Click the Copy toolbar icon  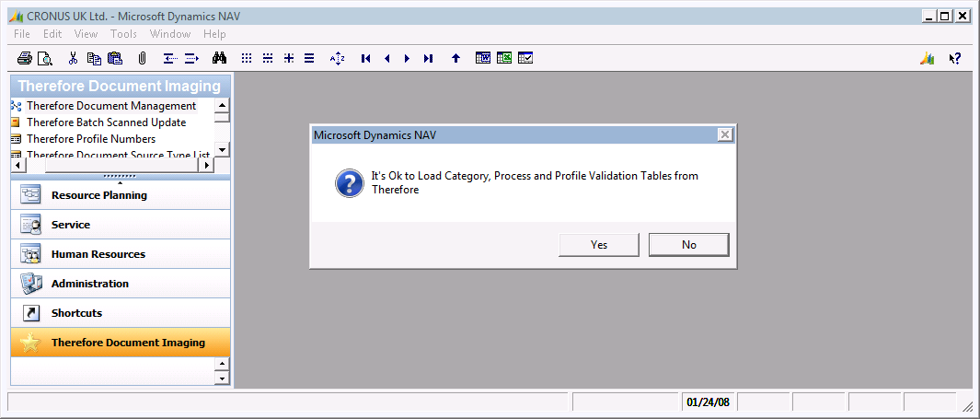(x=94, y=59)
